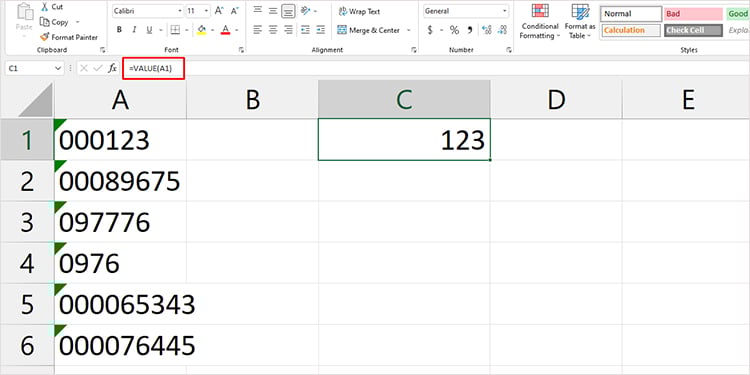Image resolution: width=750 pixels, height=375 pixels.
Task: Open Clipboard dialog launcher
Action: point(102,50)
